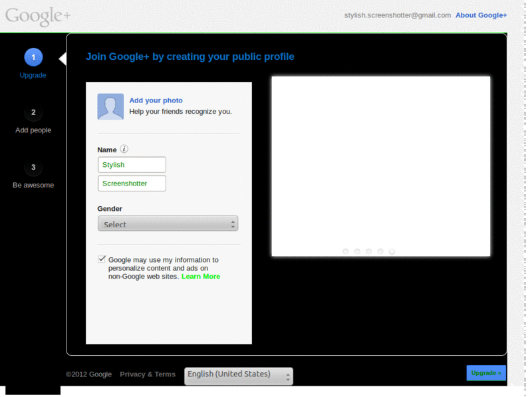Click the info icon next to Name

(x=124, y=149)
